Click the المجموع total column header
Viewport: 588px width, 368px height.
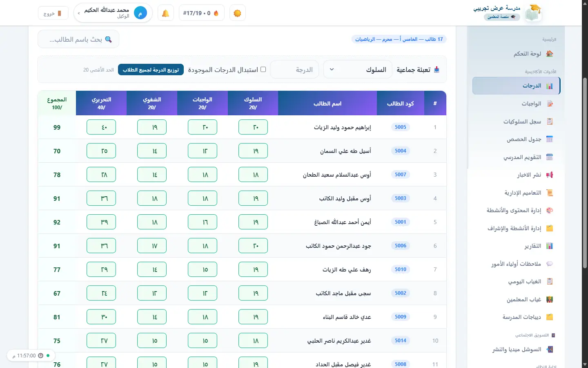(57, 103)
